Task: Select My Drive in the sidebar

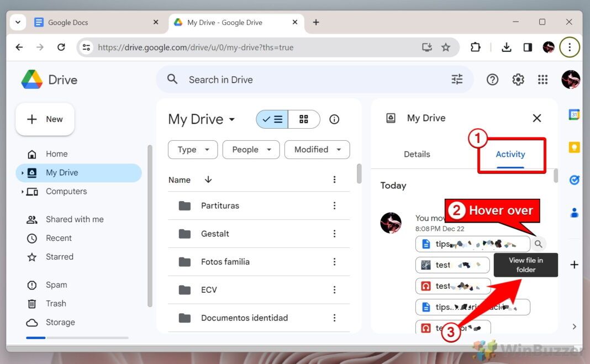Action: click(79, 172)
